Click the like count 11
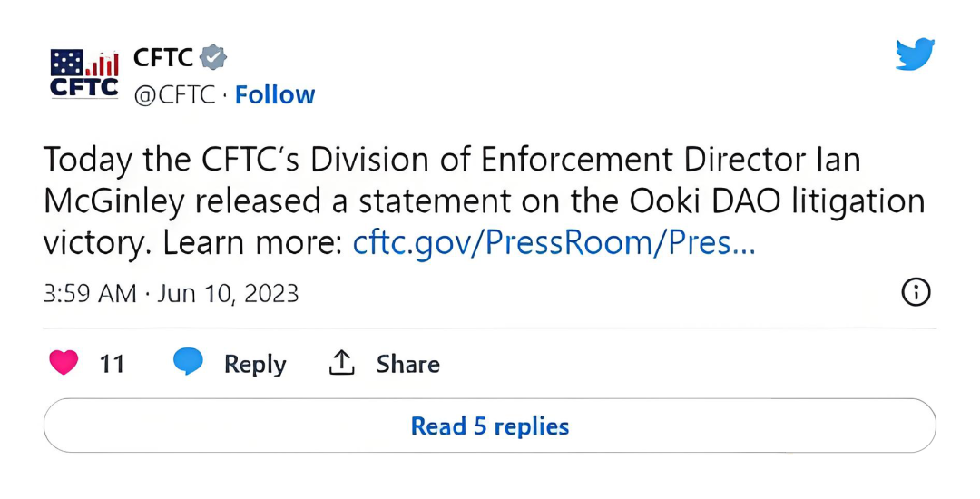 tap(112, 364)
